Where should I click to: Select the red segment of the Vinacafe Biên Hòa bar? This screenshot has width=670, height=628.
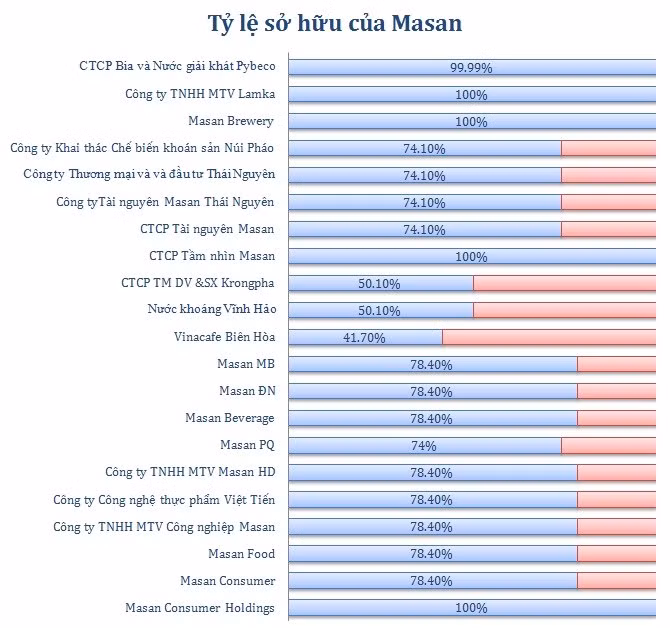point(548,338)
